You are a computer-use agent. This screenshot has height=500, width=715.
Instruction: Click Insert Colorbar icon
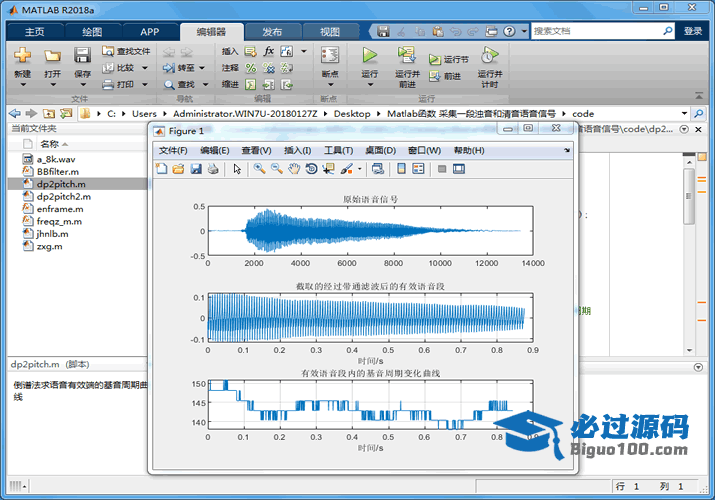click(401, 169)
